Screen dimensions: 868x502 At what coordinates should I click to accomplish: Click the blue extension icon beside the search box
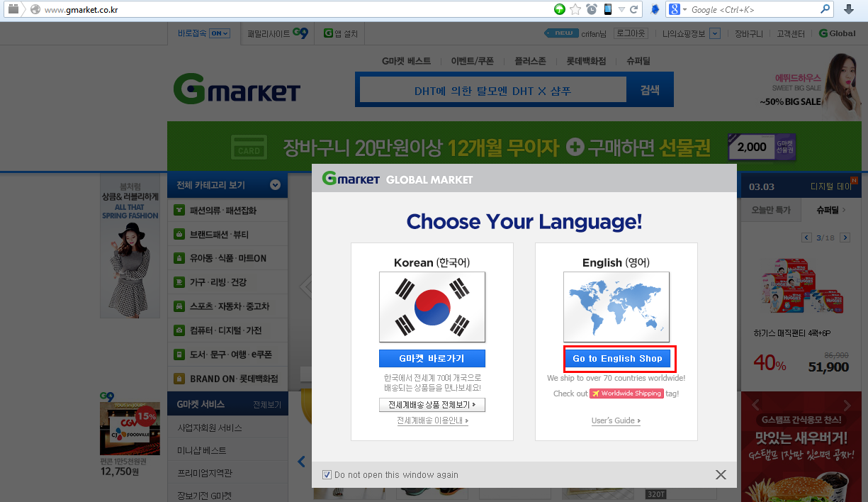click(x=655, y=9)
